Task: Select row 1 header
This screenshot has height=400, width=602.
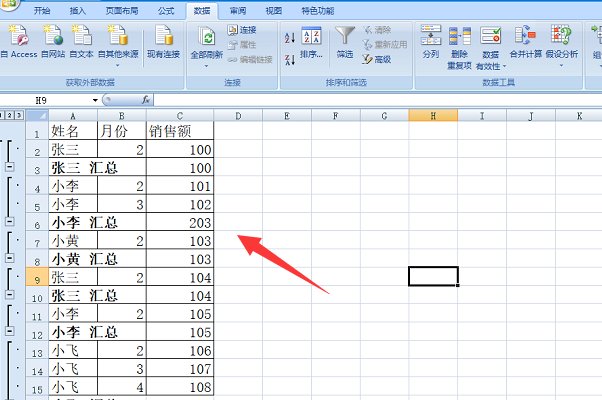Action: pyautogui.click(x=37, y=131)
